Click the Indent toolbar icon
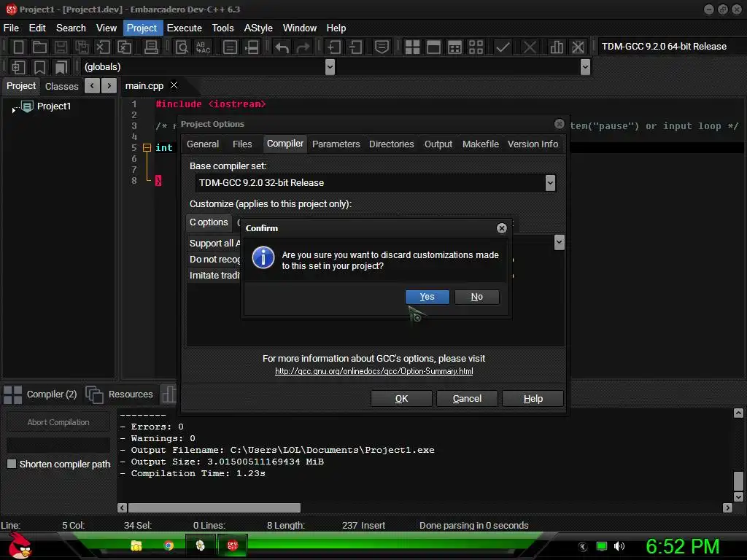 (x=334, y=47)
